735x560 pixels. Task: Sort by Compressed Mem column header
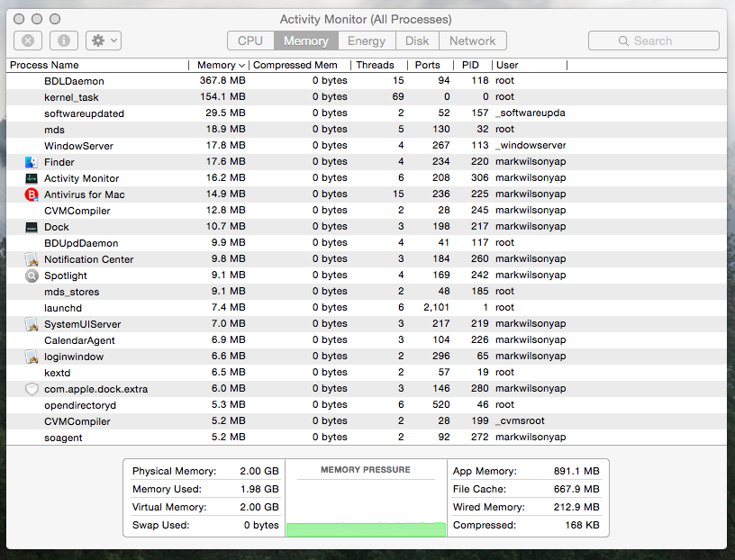[x=300, y=65]
